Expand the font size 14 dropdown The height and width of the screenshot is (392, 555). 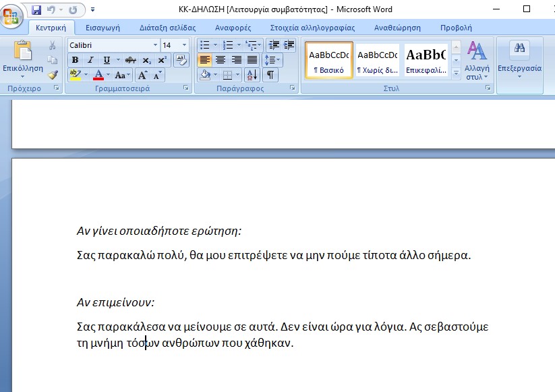point(185,45)
